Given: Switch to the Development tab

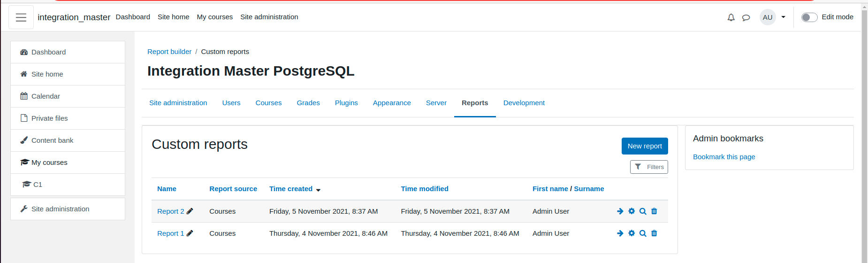Looking at the screenshot, I should (524, 103).
